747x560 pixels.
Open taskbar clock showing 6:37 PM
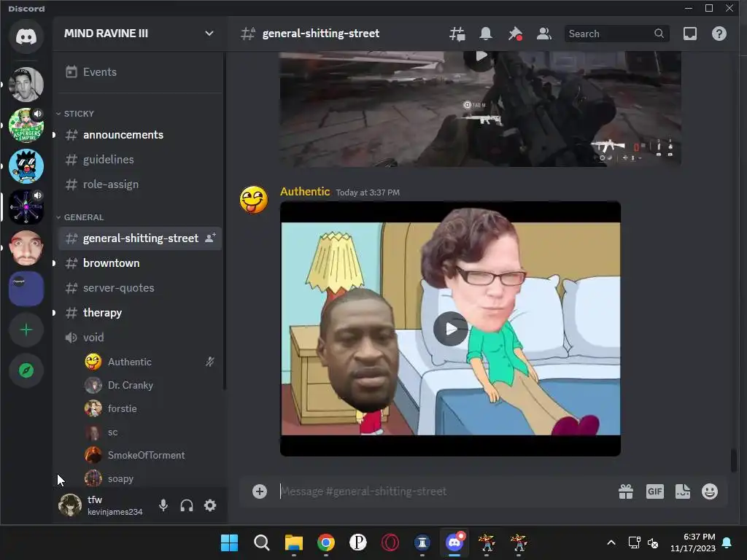coord(693,542)
